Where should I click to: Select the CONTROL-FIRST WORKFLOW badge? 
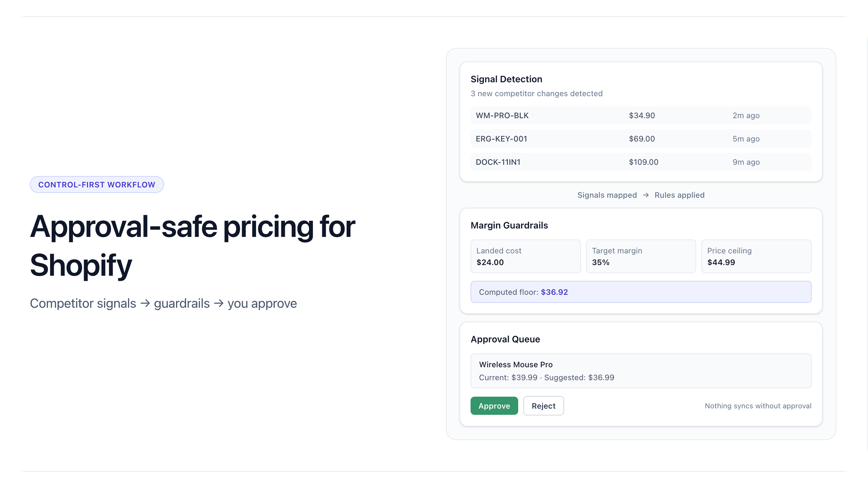97,184
